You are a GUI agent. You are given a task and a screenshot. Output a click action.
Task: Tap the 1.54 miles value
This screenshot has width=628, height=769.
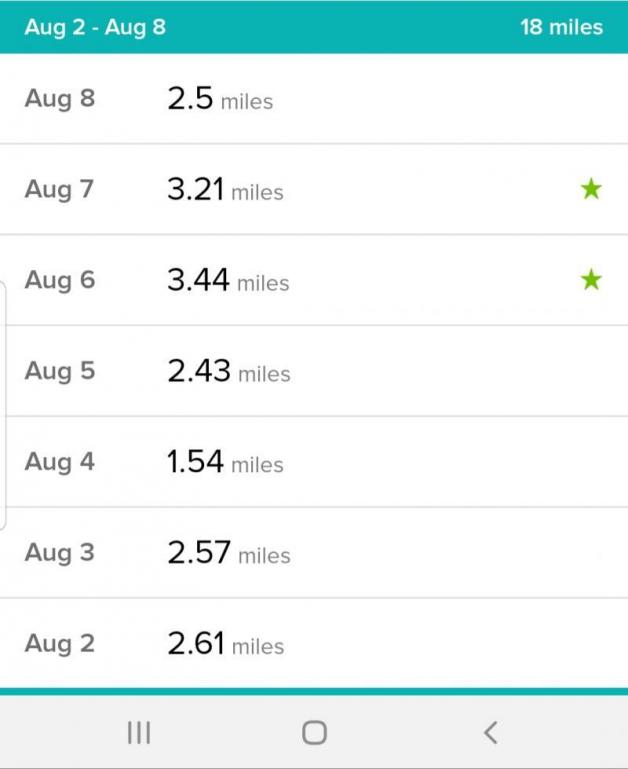click(225, 461)
